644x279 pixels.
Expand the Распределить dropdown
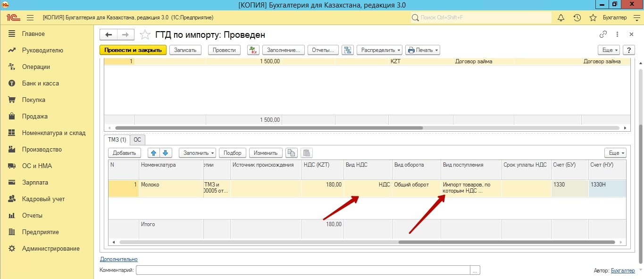point(379,50)
